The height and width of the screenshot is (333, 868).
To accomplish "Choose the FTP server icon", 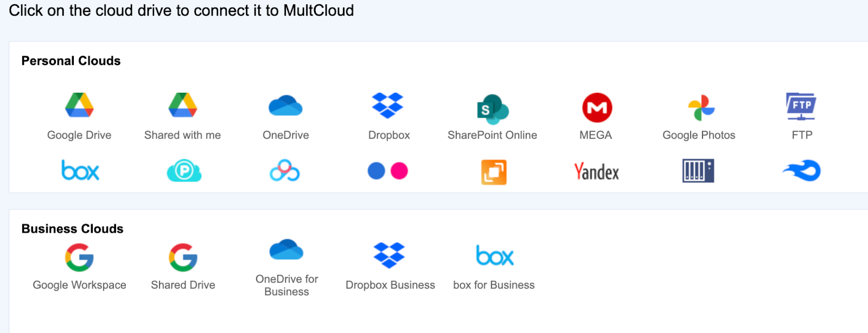I will coord(801,106).
